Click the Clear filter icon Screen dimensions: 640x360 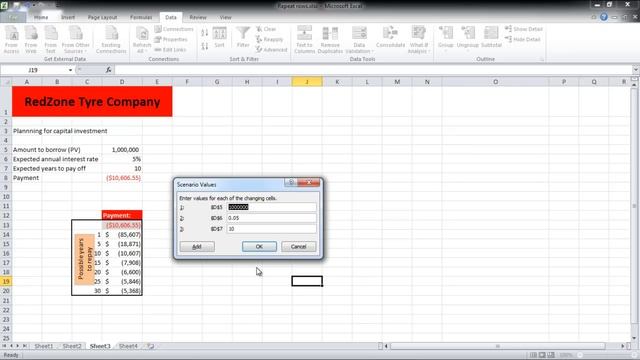(266, 29)
